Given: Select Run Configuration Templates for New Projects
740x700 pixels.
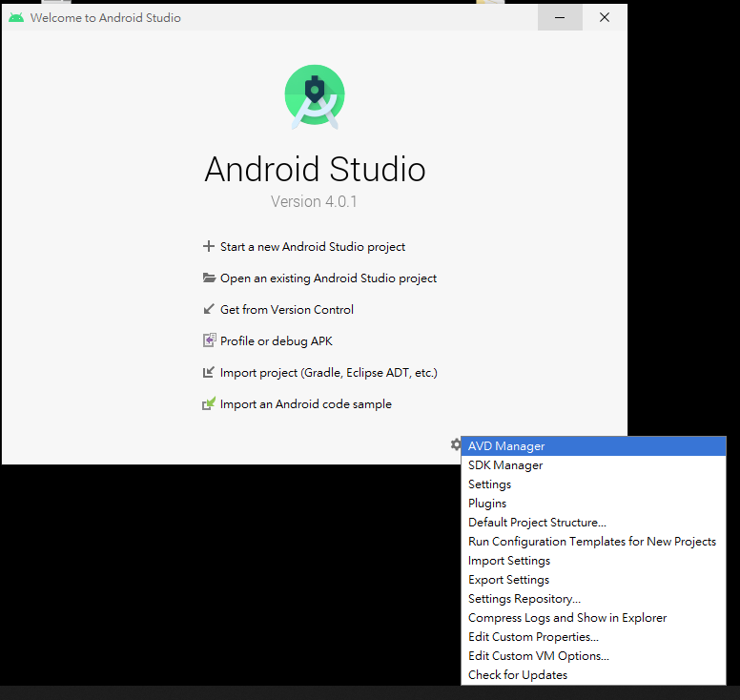Looking at the screenshot, I should point(593,542).
